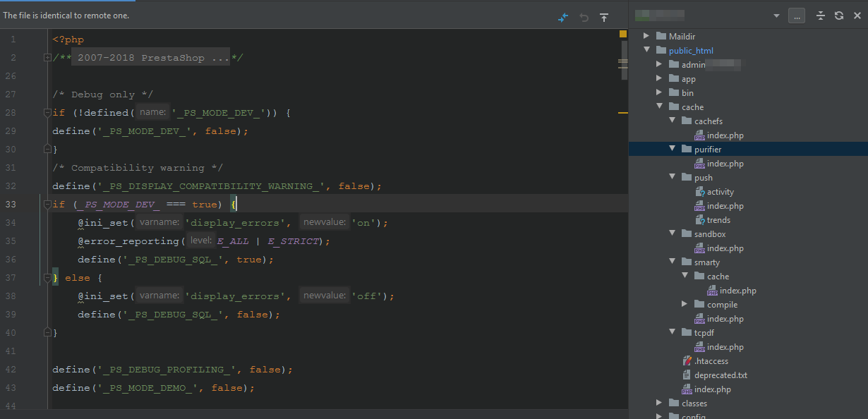Screen dimensions: 868x419
Task: Open the .htaccess file icon
Action: pos(687,361)
